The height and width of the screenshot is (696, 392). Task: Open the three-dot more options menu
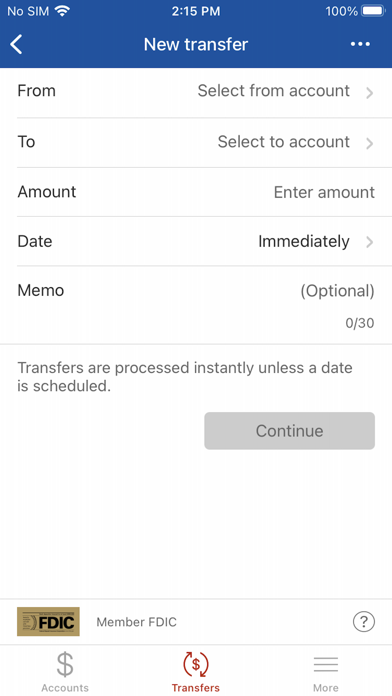point(360,44)
